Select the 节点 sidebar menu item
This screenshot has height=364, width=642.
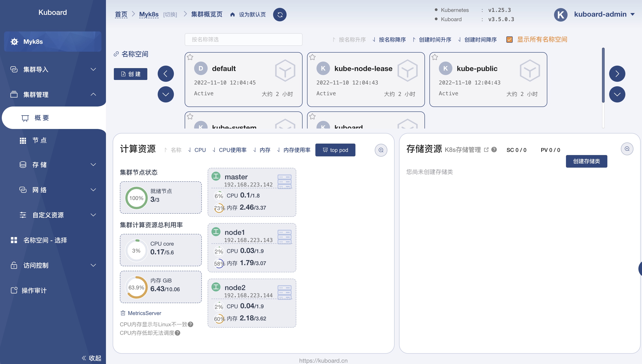pyautogui.click(x=39, y=140)
